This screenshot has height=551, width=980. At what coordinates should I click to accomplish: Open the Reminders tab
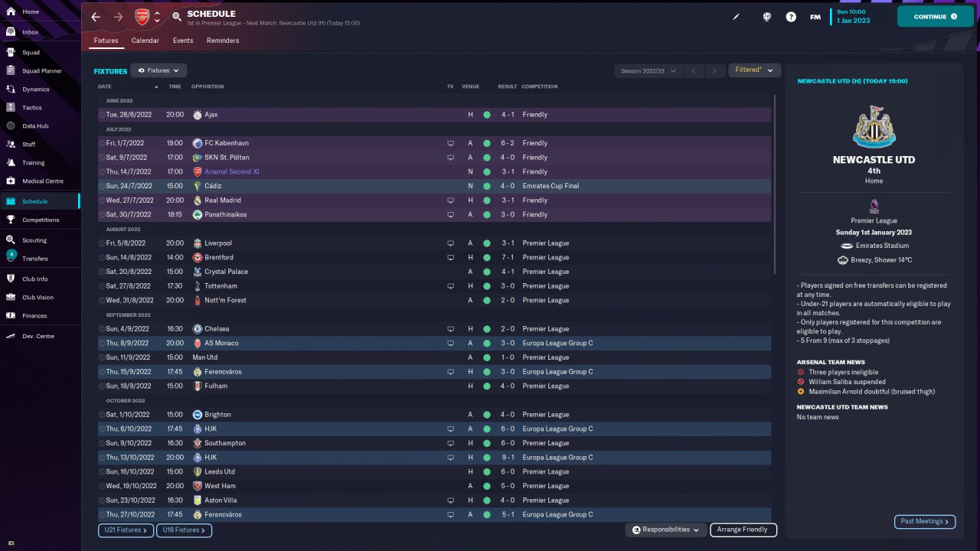pos(223,41)
